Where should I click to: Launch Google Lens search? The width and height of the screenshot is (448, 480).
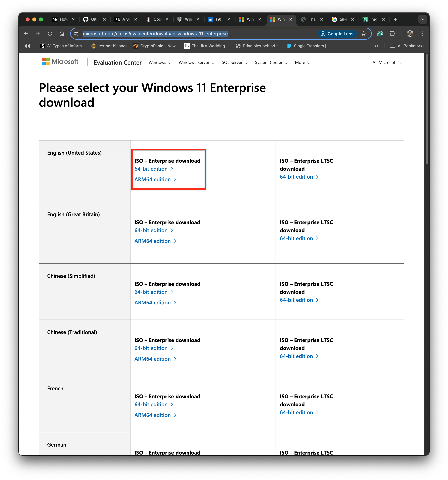[337, 34]
